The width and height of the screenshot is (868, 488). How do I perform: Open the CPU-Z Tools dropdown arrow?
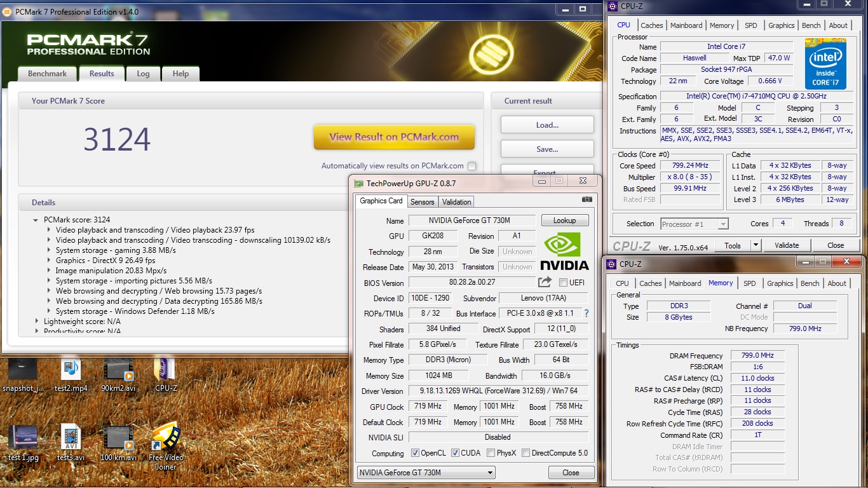(755, 245)
